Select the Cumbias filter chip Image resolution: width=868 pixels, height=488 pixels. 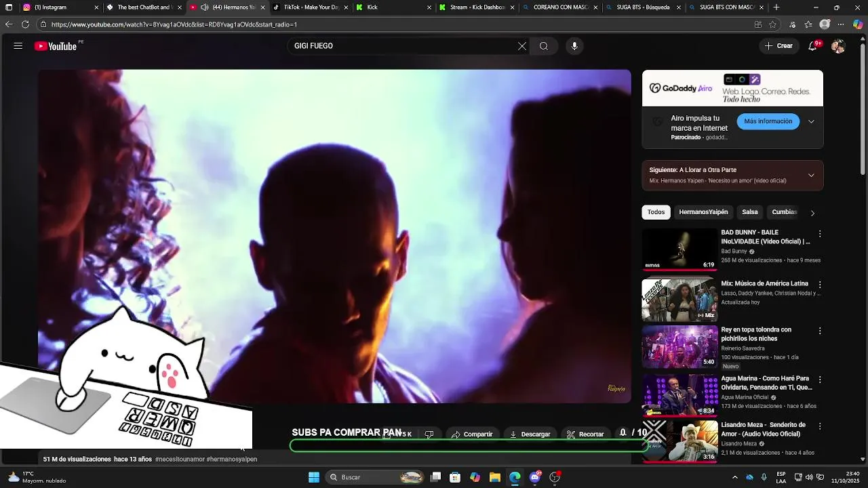[784, 212]
